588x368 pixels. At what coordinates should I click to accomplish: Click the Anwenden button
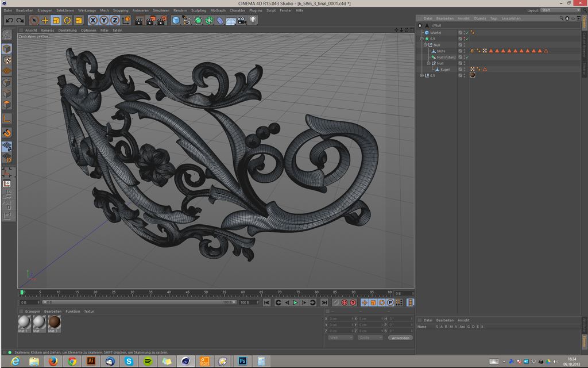pyautogui.click(x=400, y=338)
